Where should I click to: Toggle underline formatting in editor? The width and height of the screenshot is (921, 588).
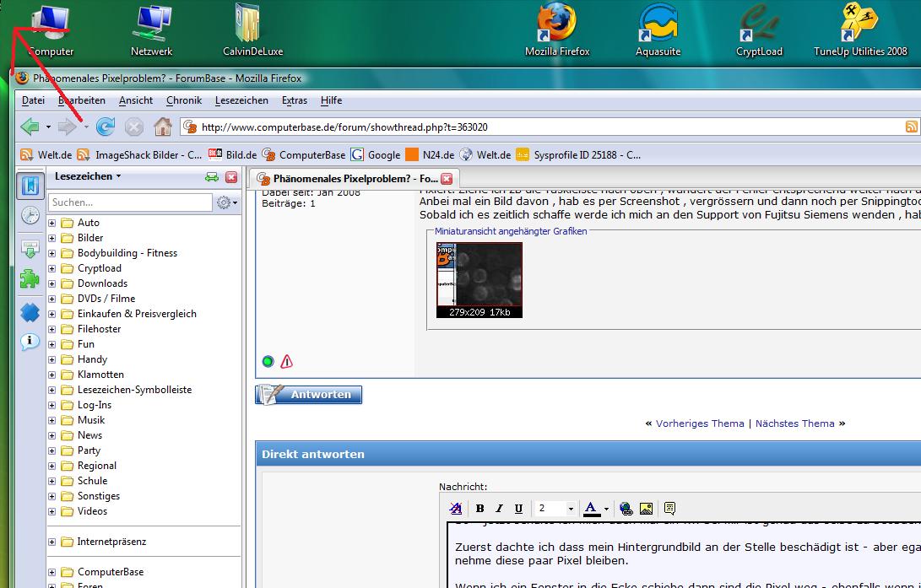[518, 508]
